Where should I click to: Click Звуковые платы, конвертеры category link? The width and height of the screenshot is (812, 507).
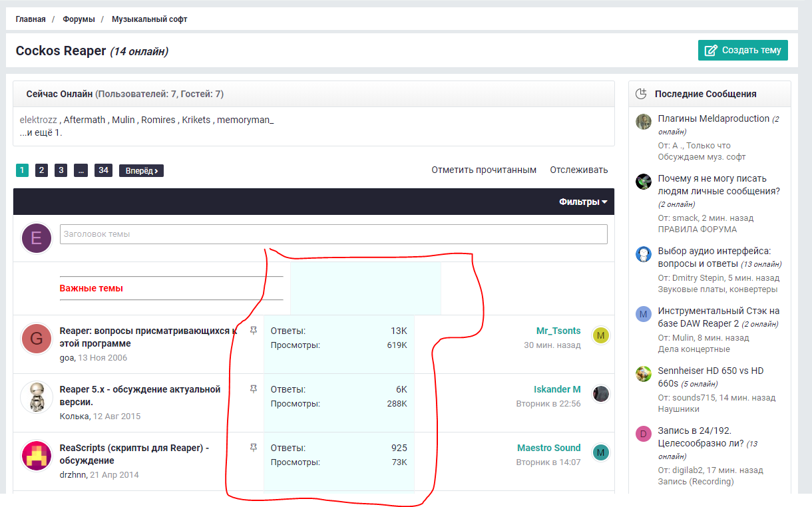pos(717,289)
